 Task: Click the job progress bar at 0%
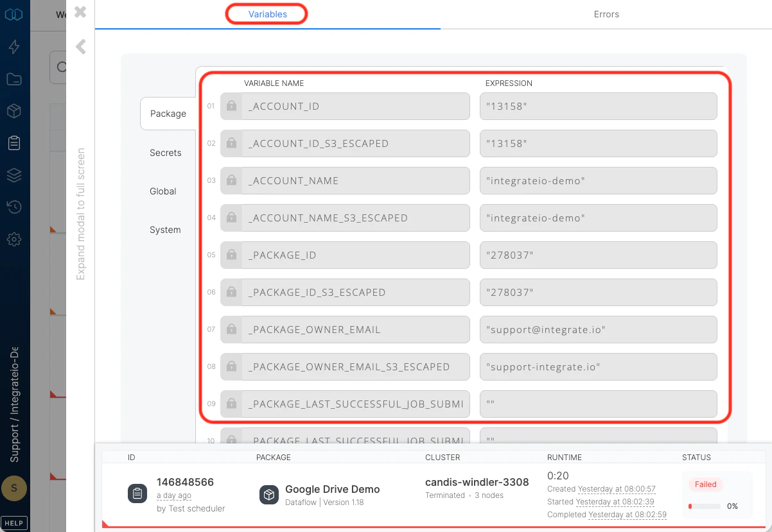(704, 506)
